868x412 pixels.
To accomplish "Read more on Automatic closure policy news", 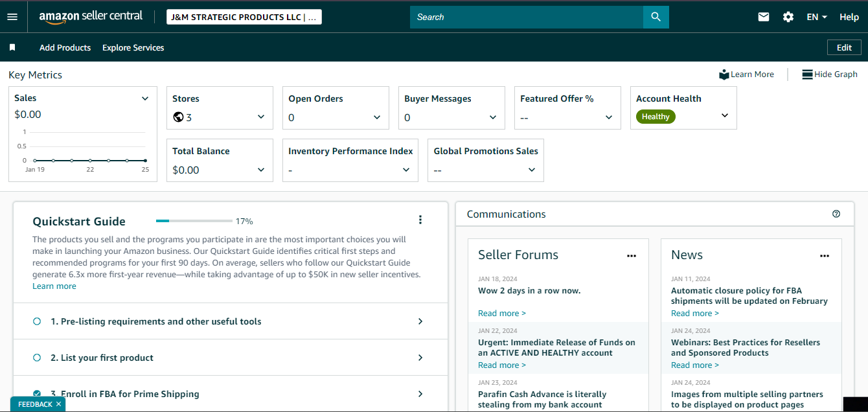I will [x=695, y=314].
